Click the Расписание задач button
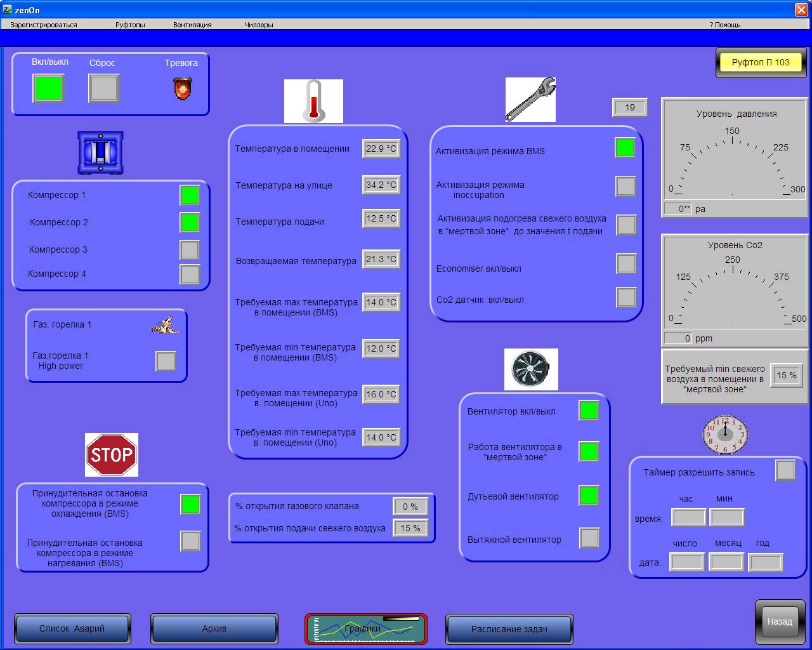This screenshot has width=812, height=650. pos(509,629)
